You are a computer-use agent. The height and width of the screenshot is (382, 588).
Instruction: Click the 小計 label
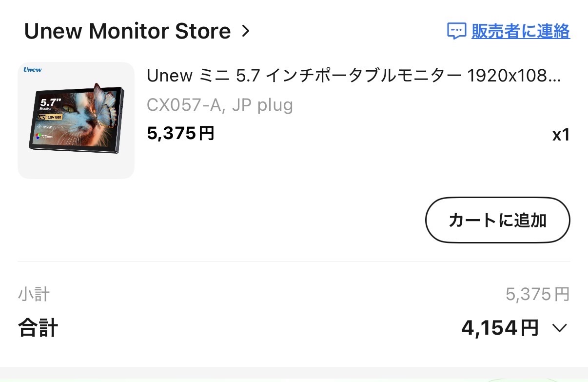pyautogui.click(x=34, y=295)
